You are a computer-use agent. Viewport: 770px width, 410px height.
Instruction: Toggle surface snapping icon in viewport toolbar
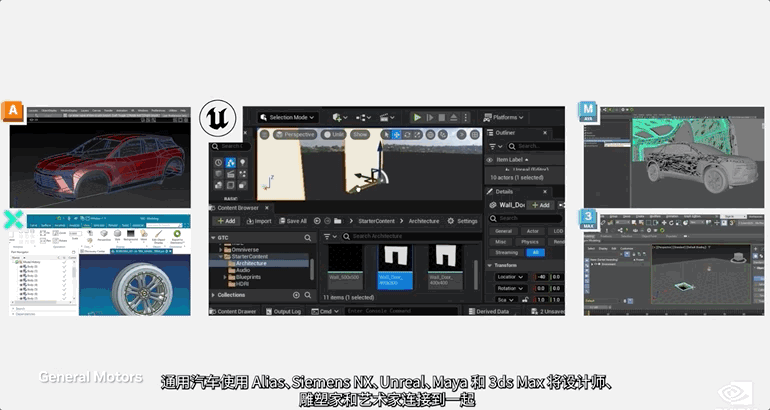click(x=442, y=135)
